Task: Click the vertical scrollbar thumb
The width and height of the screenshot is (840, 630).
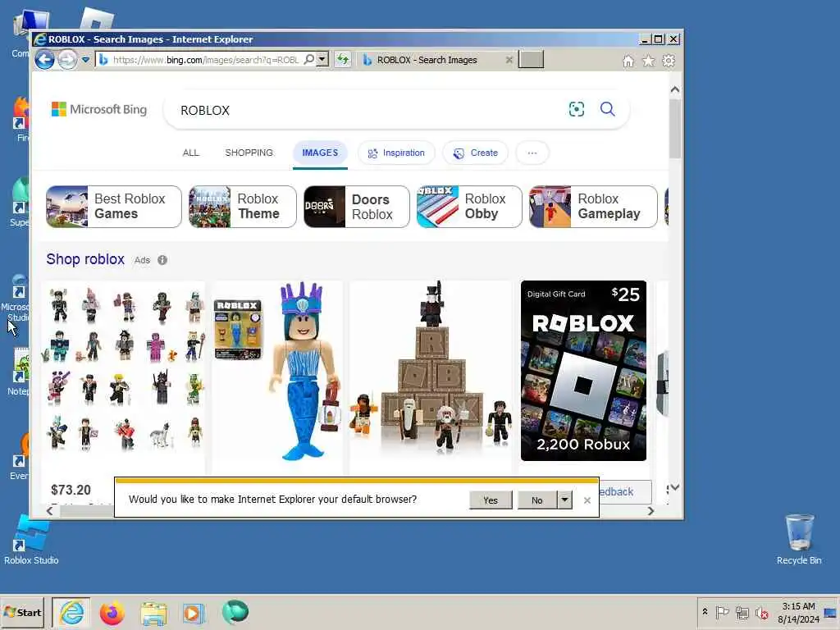Action: (x=675, y=129)
